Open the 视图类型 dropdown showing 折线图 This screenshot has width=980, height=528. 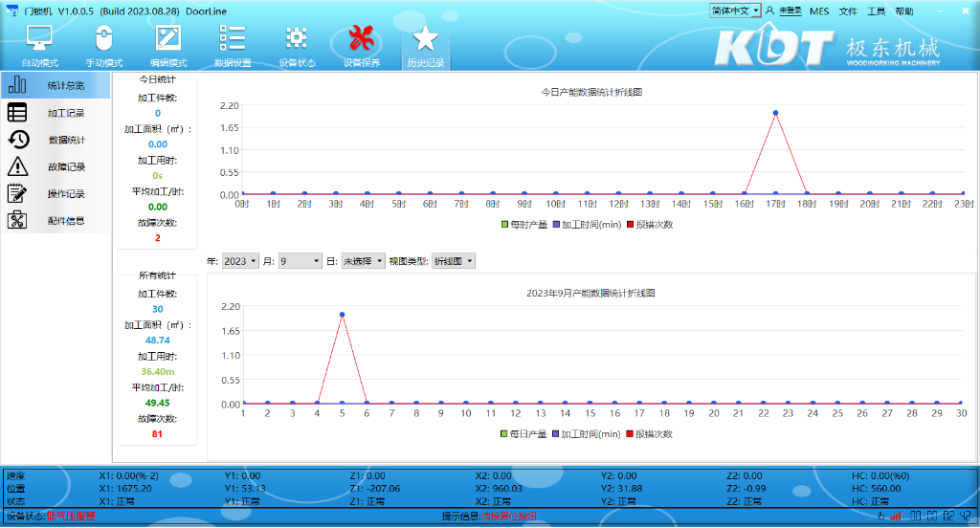pos(455,261)
